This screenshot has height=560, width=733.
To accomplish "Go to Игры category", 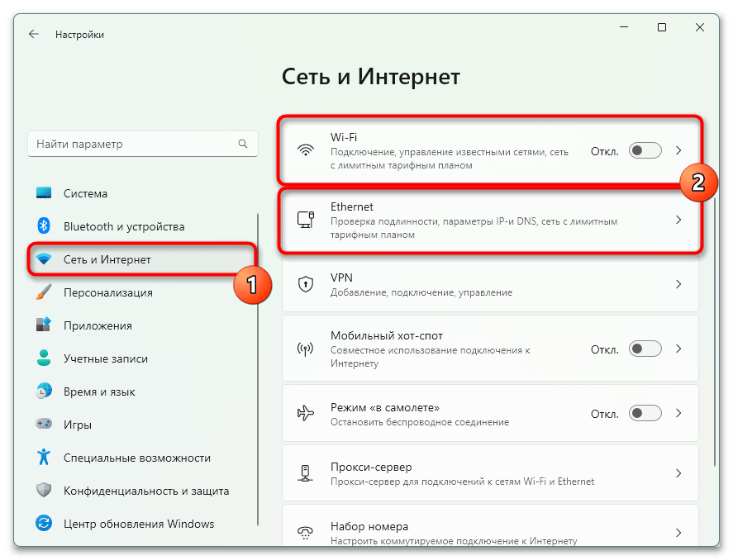I will (141, 425).
